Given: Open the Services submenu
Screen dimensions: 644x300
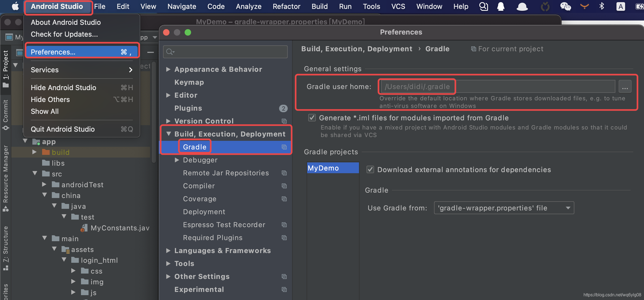Looking at the screenshot, I should [x=82, y=70].
